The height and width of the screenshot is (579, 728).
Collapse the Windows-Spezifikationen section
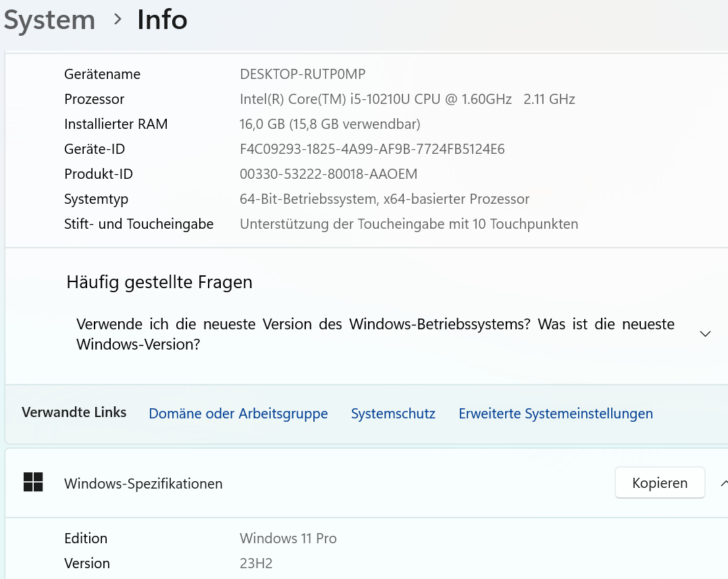(723, 483)
